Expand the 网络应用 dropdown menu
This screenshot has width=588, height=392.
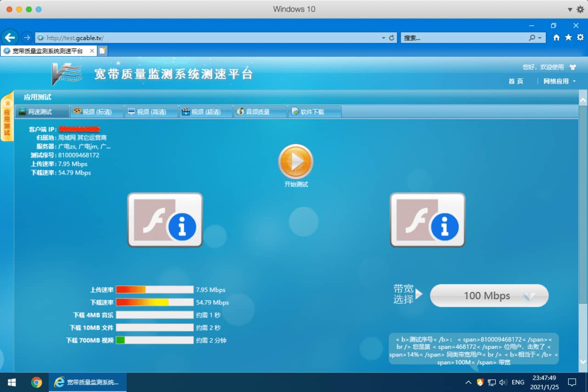tap(559, 81)
